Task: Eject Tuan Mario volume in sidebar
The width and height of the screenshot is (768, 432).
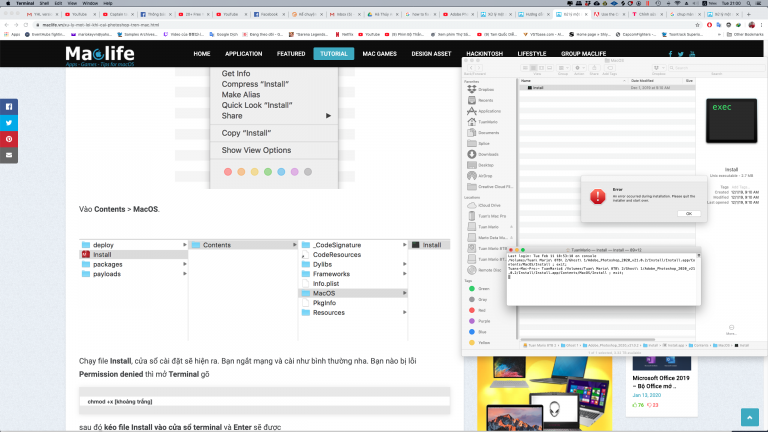Action: pos(511,227)
